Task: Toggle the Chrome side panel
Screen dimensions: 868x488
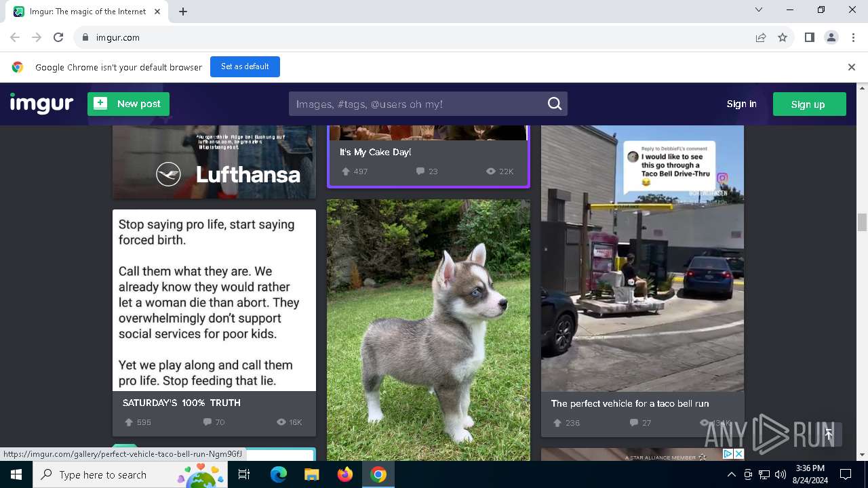Action: point(809,37)
